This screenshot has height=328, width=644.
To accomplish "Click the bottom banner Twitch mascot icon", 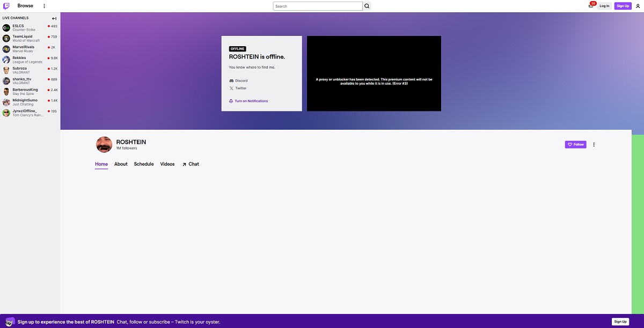I will click(x=10, y=322).
